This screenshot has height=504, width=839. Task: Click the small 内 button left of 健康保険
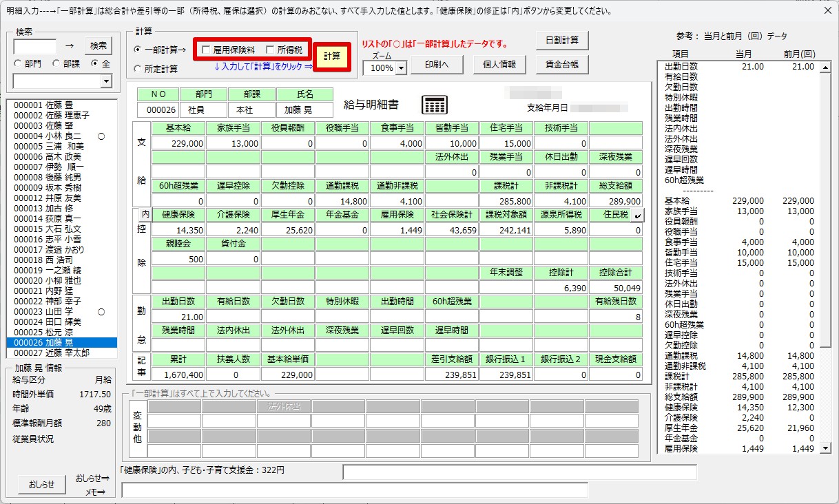(x=145, y=215)
